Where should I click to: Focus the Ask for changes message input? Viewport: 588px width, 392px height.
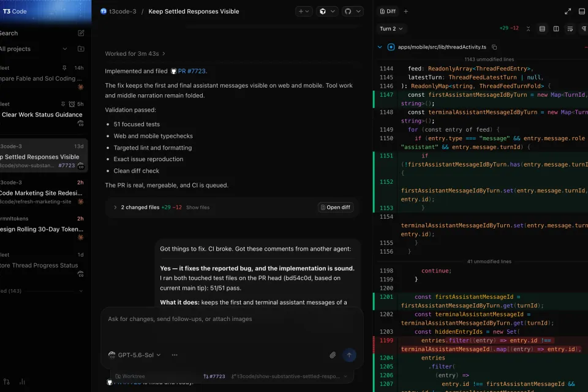pyautogui.click(x=232, y=319)
